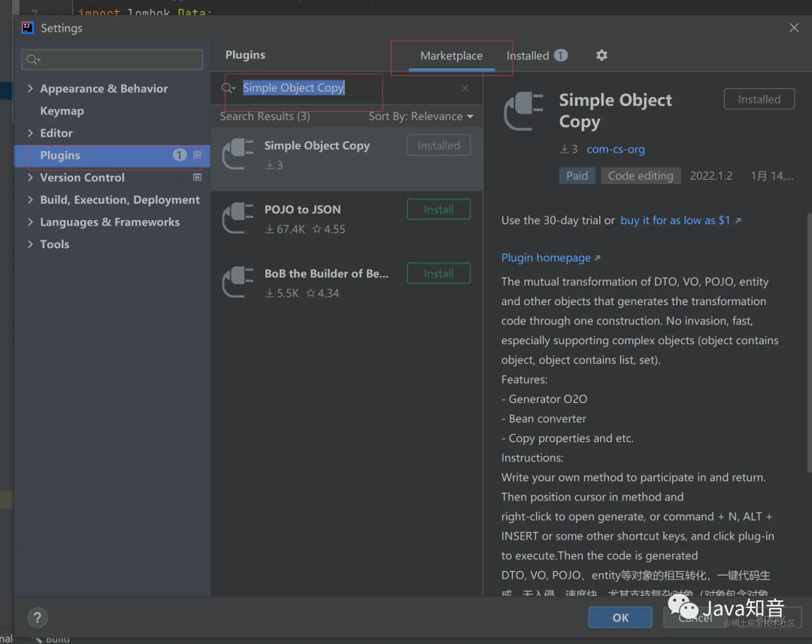This screenshot has height=644, width=812.
Task: Click the Search Results (3) label
Action: 265,116
